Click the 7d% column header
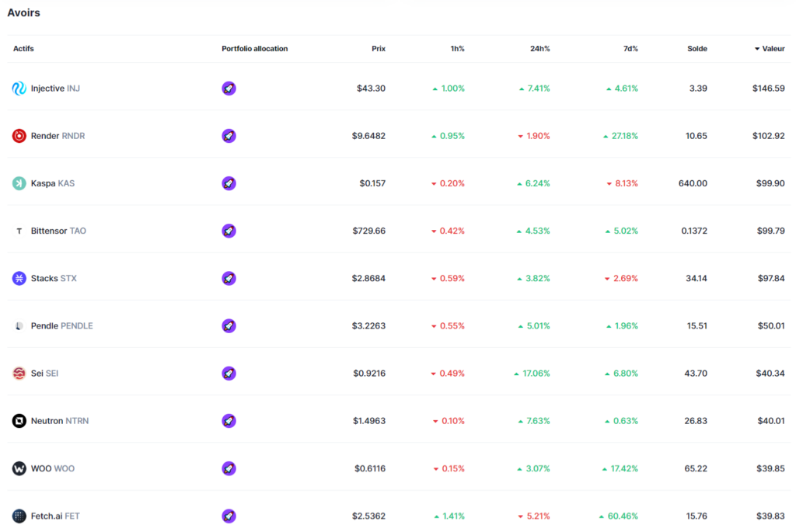 point(630,48)
